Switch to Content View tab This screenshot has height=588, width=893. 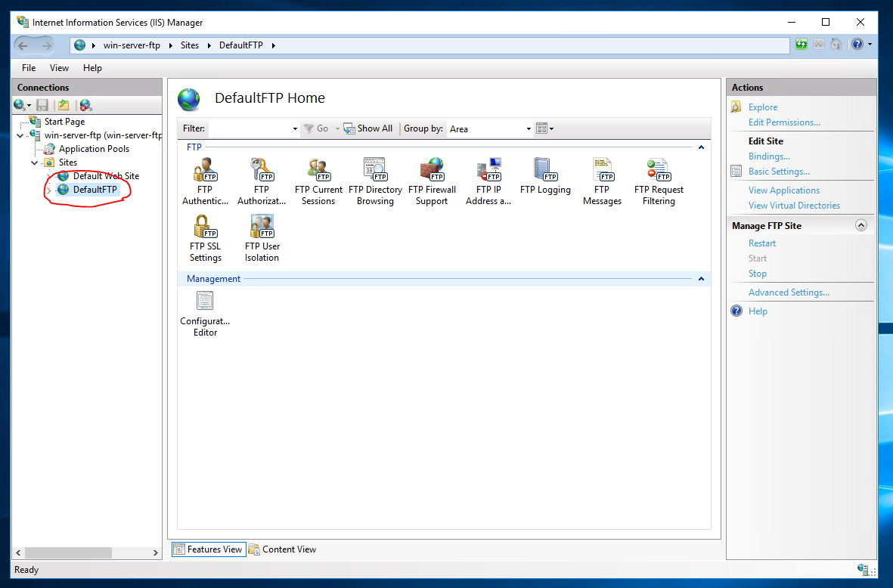(x=283, y=549)
